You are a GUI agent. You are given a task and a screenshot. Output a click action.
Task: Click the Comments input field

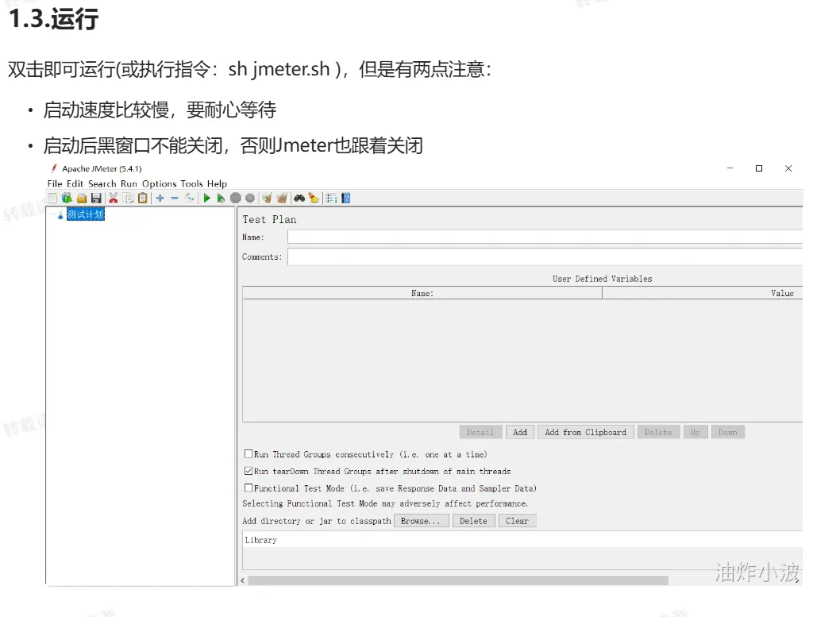[545, 256]
